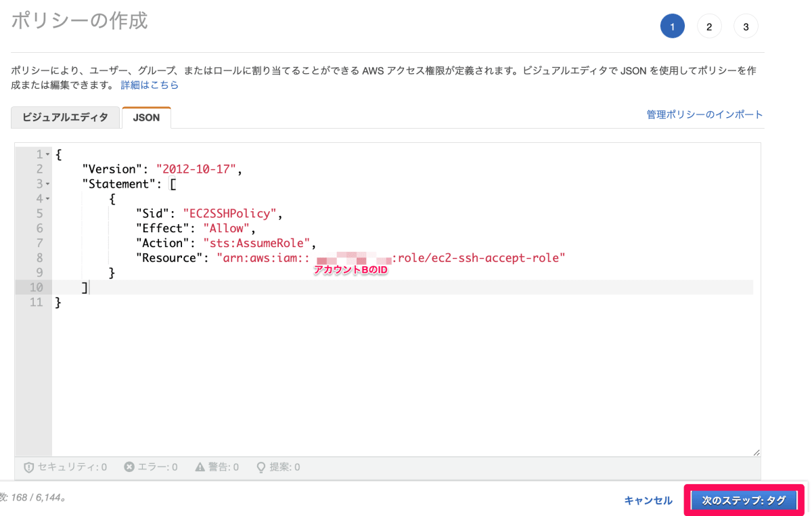Screen dimensions: 812x516
Task: Click the "Action" key text
Action: tap(162, 243)
